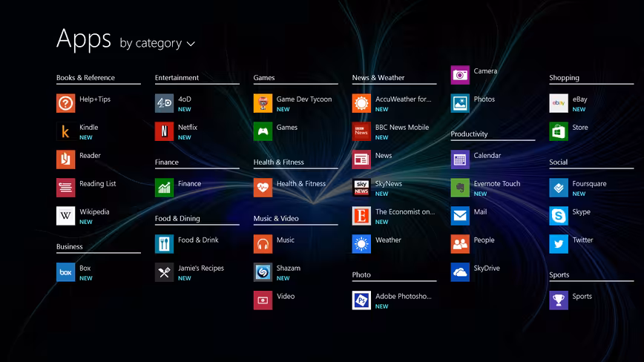Viewport: 644px width, 362px height.
Task: Open the Netflix app icon
Action: click(x=164, y=131)
